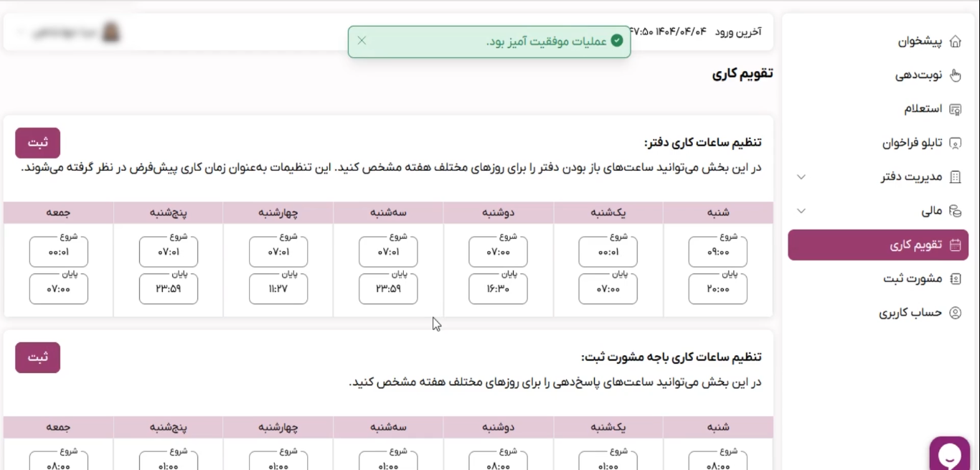980x470 pixels.
Task: Edit شنبه start time 09:00 in office hours
Action: click(x=717, y=252)
